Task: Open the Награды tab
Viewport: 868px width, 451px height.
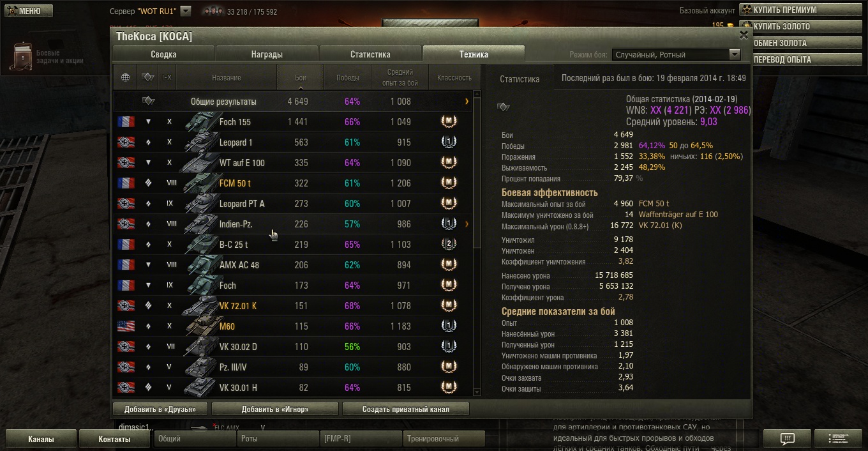Action: point(267,54)
